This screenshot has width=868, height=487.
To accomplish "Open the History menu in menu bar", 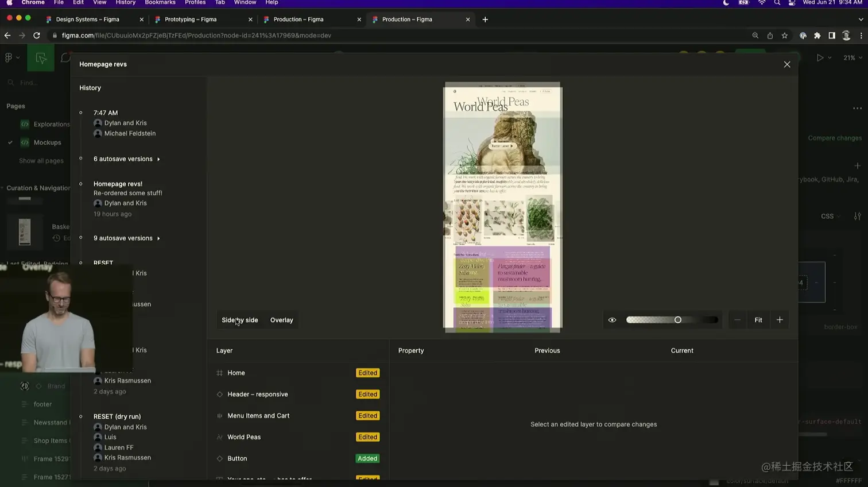I will (125, 3).
